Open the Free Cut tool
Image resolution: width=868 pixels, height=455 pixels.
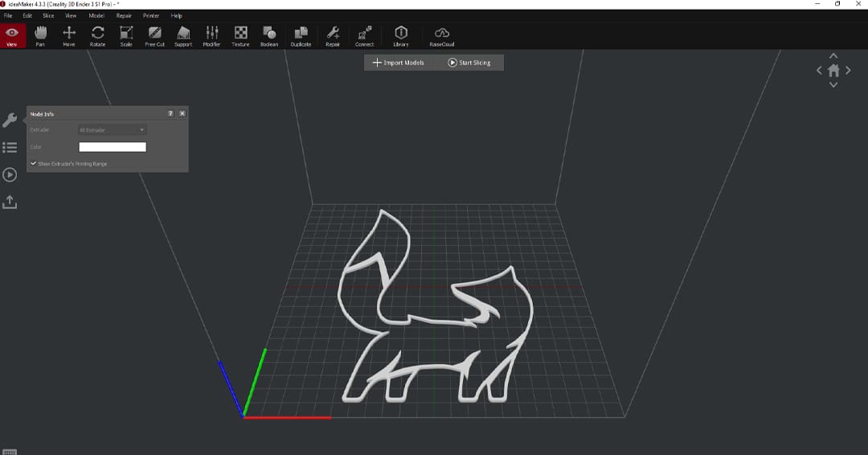click(155, 36)
